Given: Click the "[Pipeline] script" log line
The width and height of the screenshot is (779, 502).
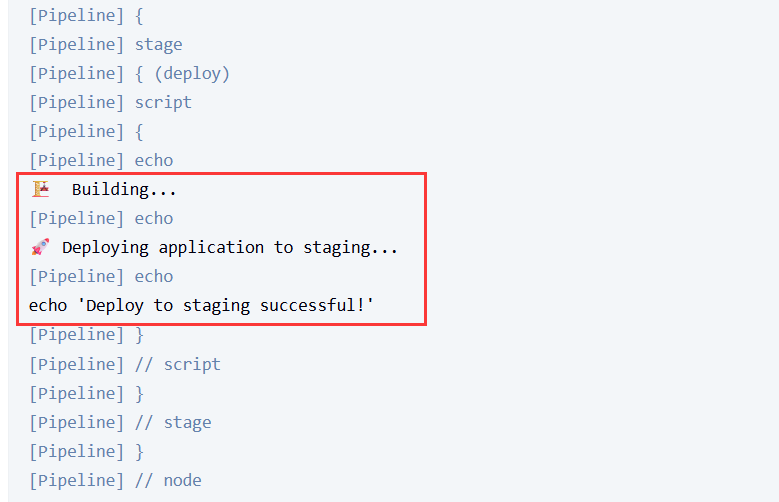Looking at the screenshot, I should click(x=110, y=102).
